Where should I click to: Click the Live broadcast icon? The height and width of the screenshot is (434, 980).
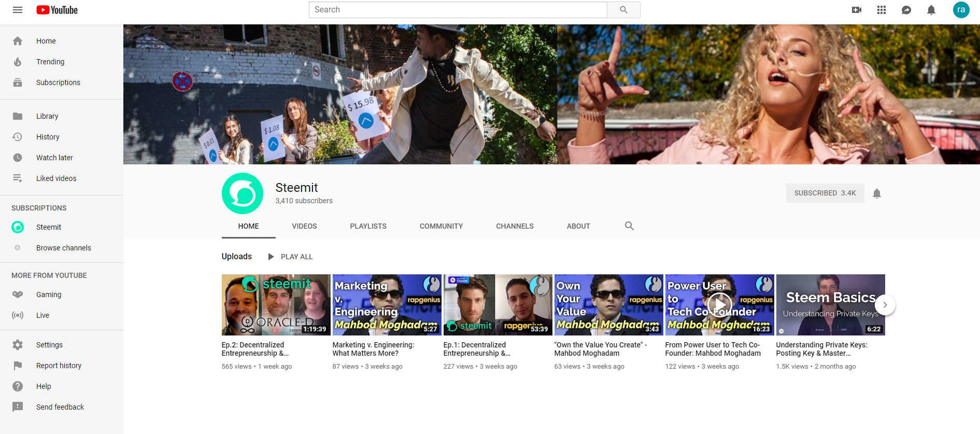[x=18, y=315]
